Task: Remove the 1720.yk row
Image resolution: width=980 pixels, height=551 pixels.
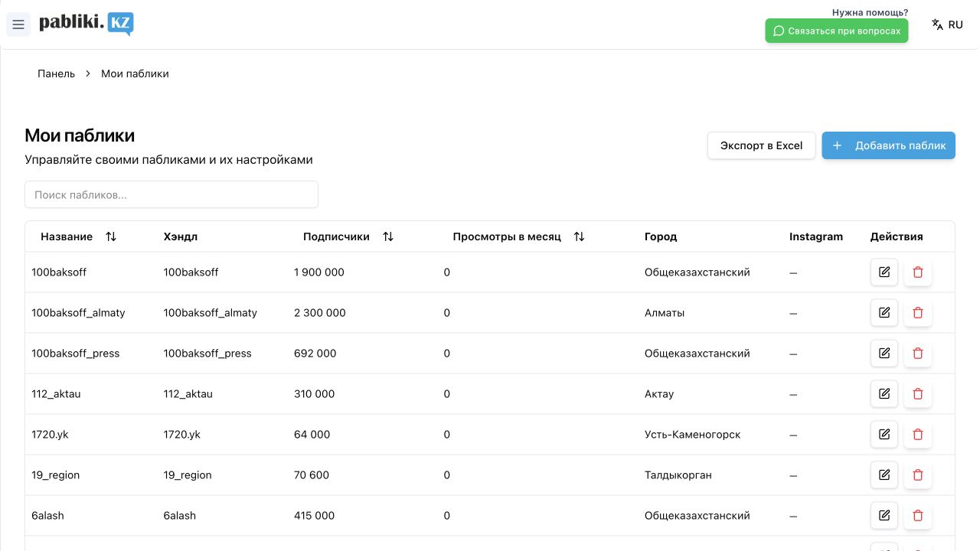Action: click(x=918, y=434)
